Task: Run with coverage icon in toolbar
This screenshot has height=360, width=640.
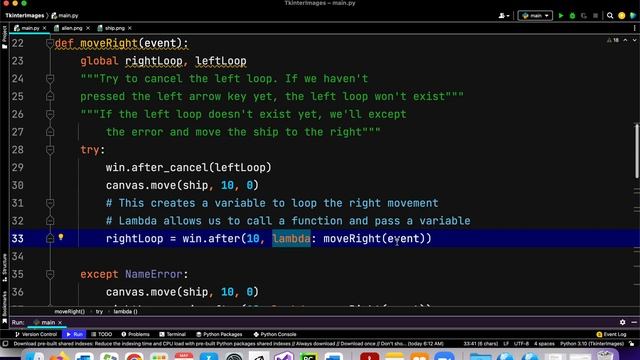Action: 584,16
